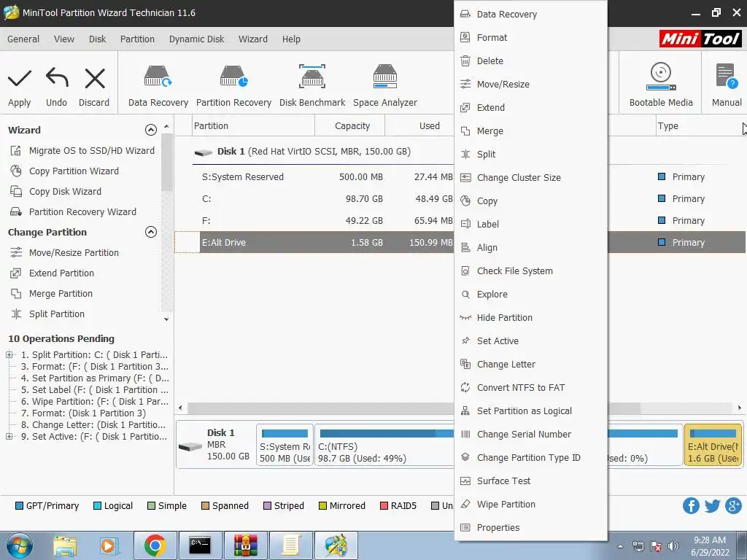Select pending operation 4 Set Partition as Primary
The width and height of the screenshot is (747, 560).
click(x=95, y=378)
